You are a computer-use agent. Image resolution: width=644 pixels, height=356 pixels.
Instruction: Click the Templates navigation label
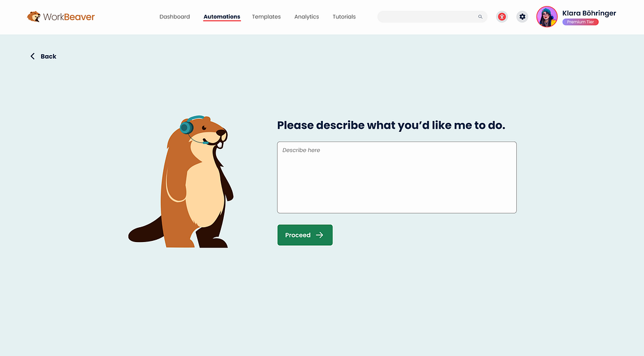pos(266,17)
